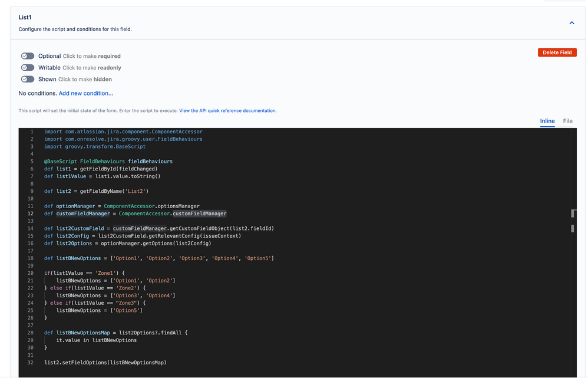This screenshot has height=378, width=588.
Task: Select the Inline tab
Action: pyautogui.click(x=547, y=121)
